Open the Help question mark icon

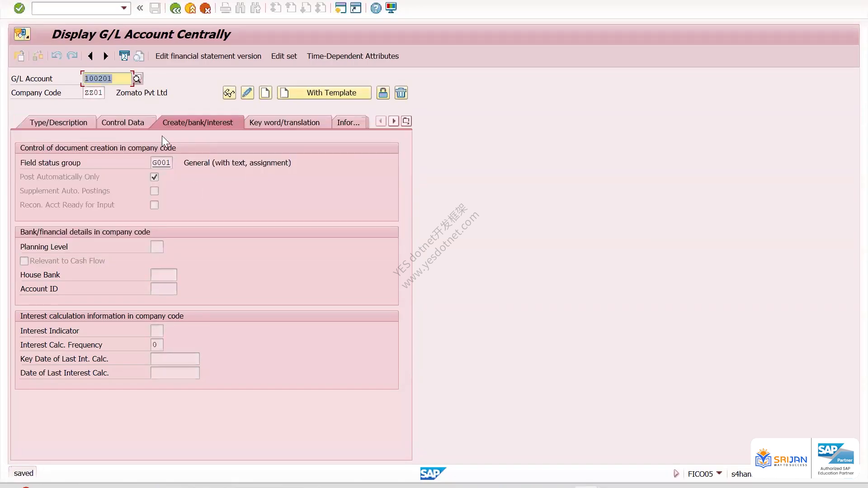(x=376, y=8)
